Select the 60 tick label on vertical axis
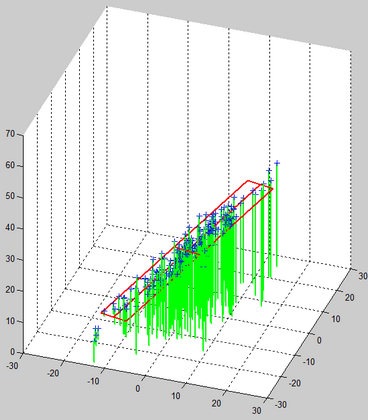 [10, 165]
